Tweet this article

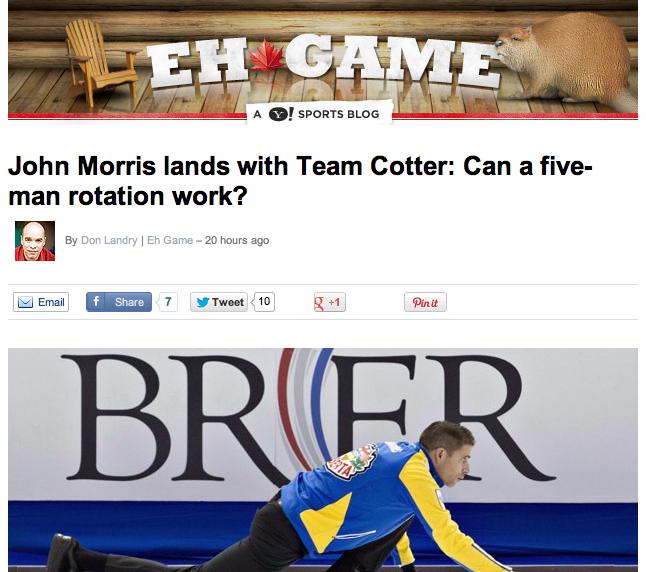219,302
